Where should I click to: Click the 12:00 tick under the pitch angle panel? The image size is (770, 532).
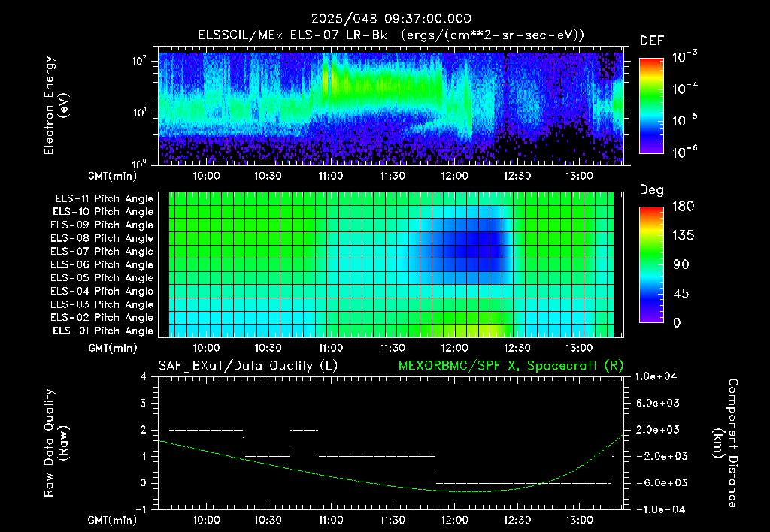coord(455,348)
